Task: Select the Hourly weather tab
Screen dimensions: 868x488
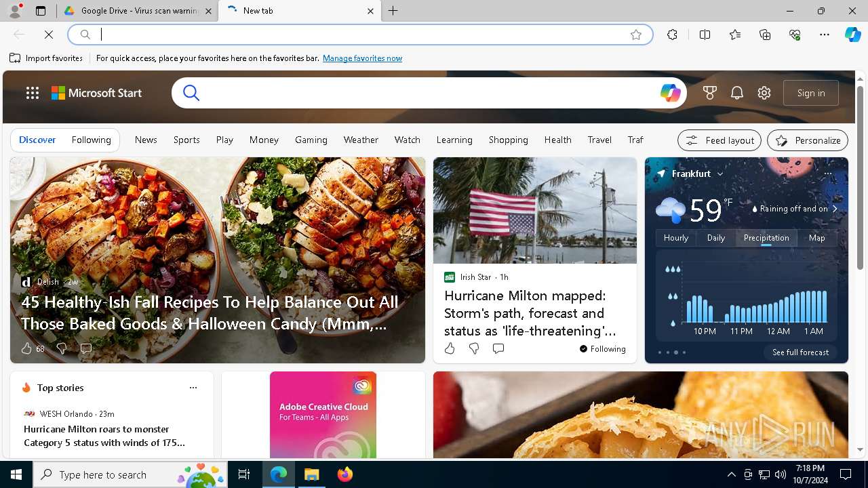Action: (676, 238)
